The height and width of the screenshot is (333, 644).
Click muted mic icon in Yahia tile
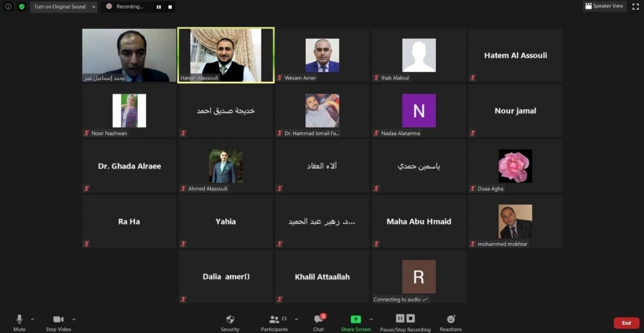[x=183, y=244]
